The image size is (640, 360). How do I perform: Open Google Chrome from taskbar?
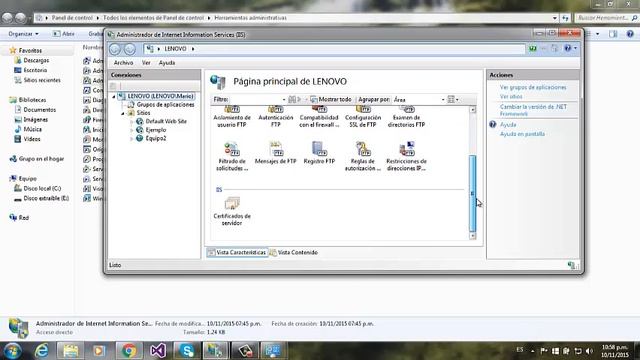pos(129,351)
